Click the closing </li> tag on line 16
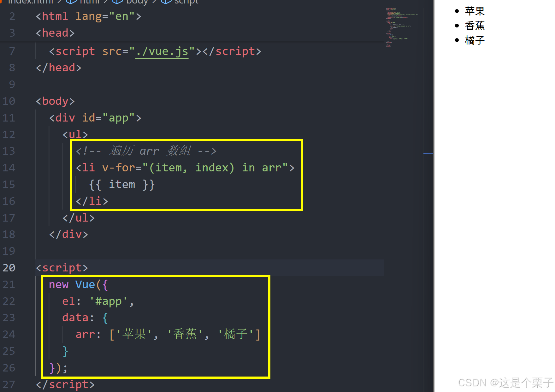 tap(92, 201)
